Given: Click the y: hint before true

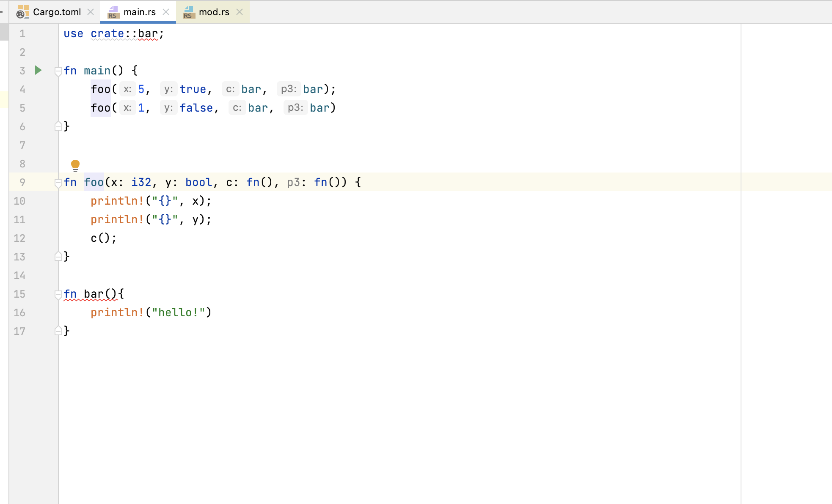Looking at the screenshot, I should tap(168, 89).
